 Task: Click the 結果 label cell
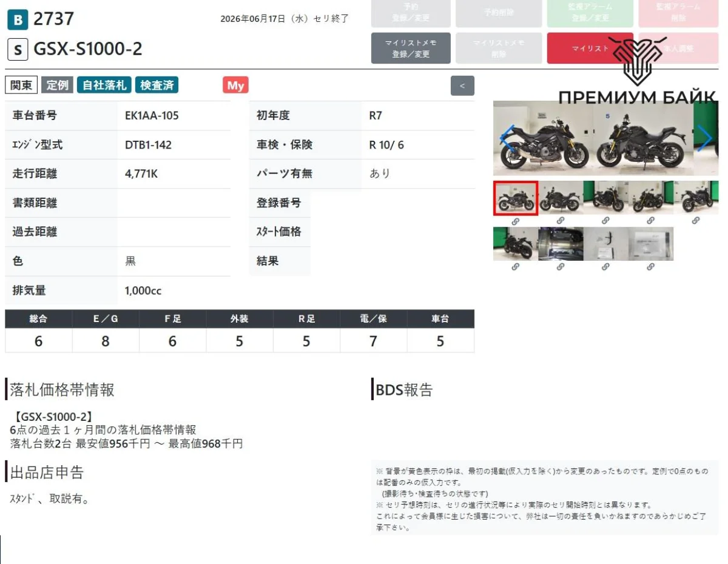coord(280,261)
